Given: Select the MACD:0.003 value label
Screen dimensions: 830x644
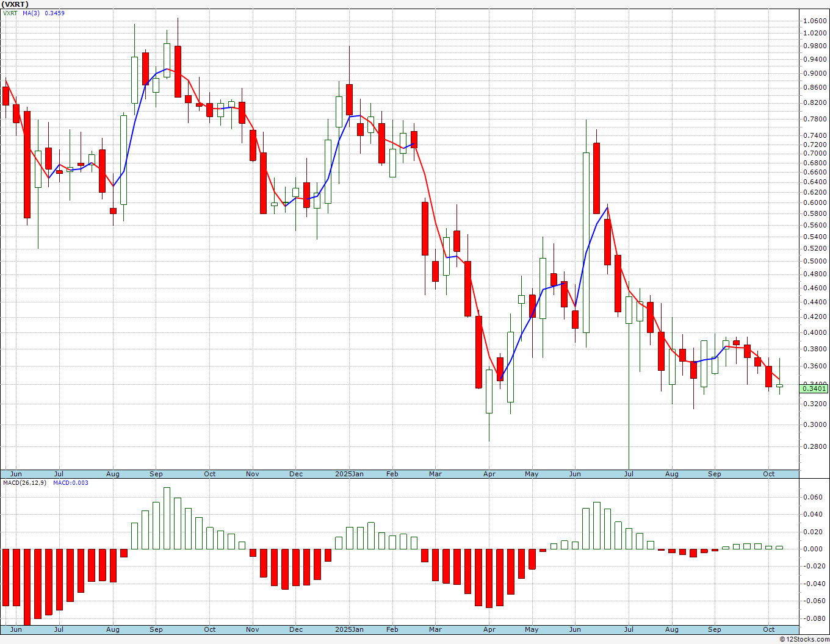Looking at the screenshot, I should pos(71,482).
